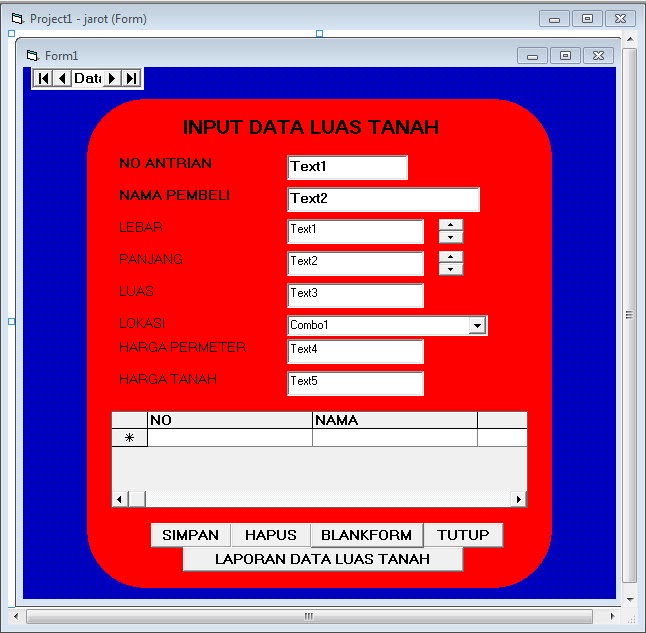Select the LOKASI label

tap(142, 324)
